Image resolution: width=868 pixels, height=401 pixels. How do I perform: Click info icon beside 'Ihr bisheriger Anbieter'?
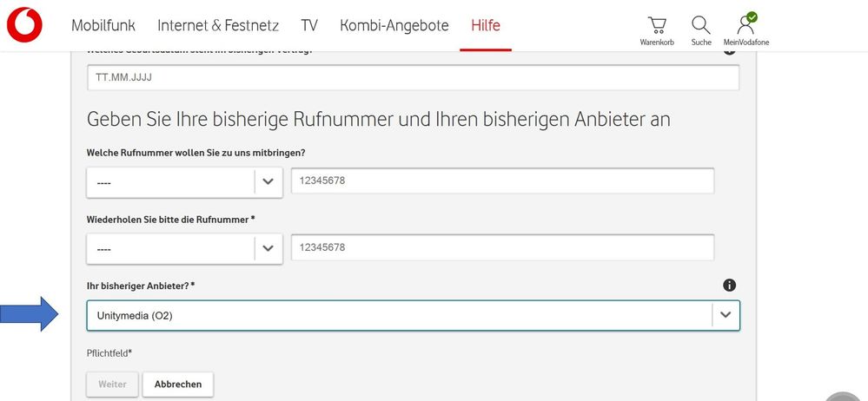(x=730, y=286)
